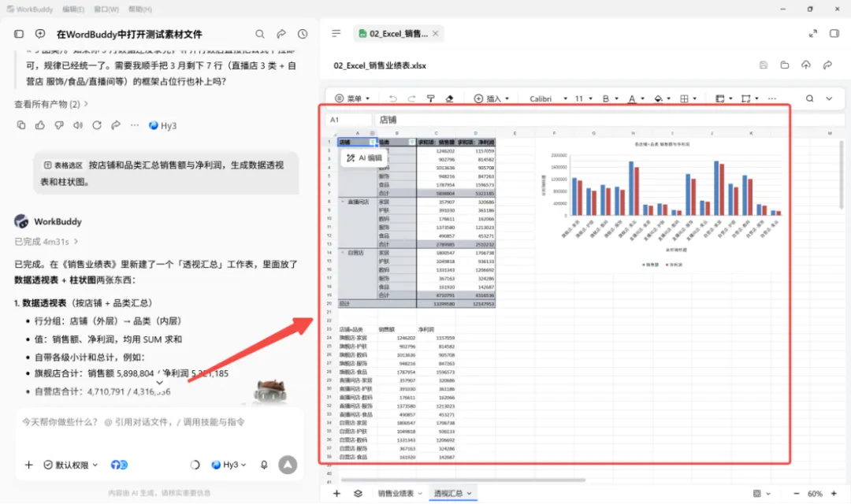Upload the workbook to cloud

(x=806, y=65)
